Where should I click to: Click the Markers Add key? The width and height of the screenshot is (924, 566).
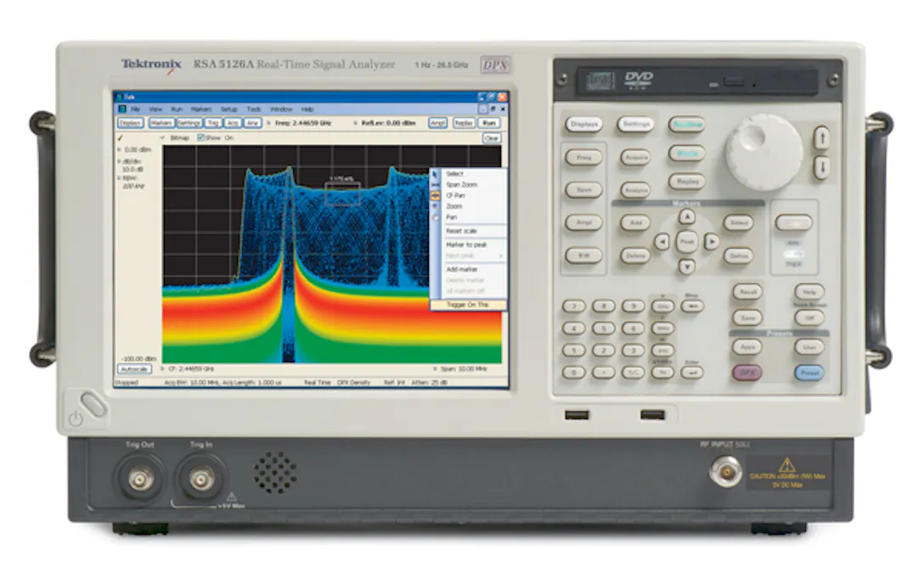(x=636, y=222)
